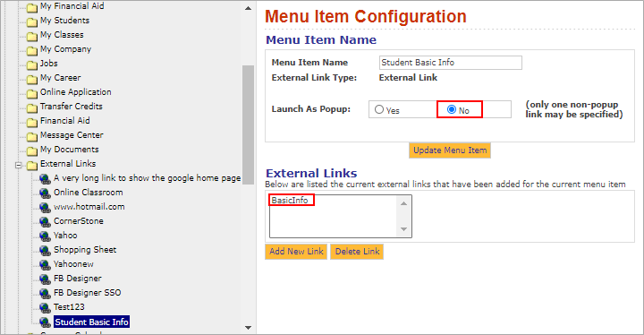This screenshot has height=335, width=644.
Task: Click globe icon beside CornerStone
Action: point(45,221)
